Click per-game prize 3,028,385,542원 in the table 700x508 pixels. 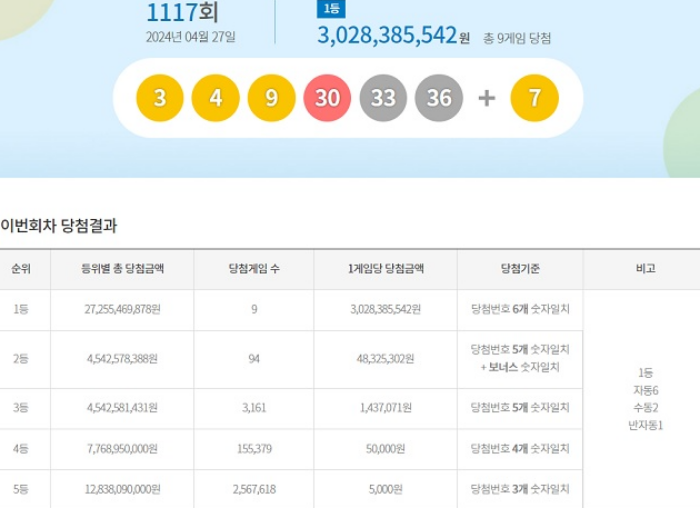point(386,309)
